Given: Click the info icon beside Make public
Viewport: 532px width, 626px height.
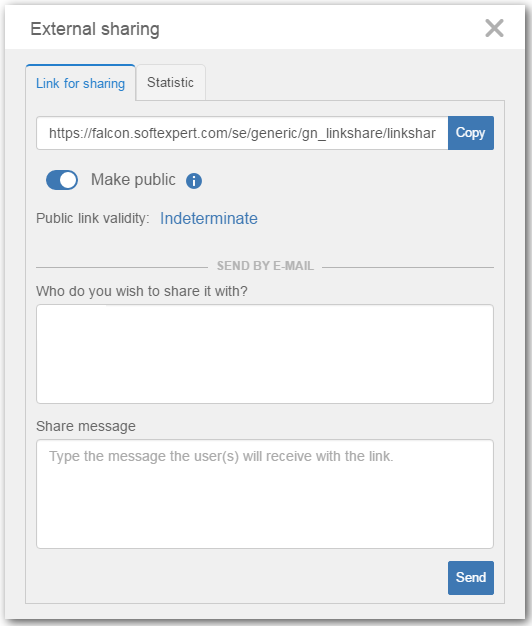Looking at the screenshot, I should click(x=194, y=181).
